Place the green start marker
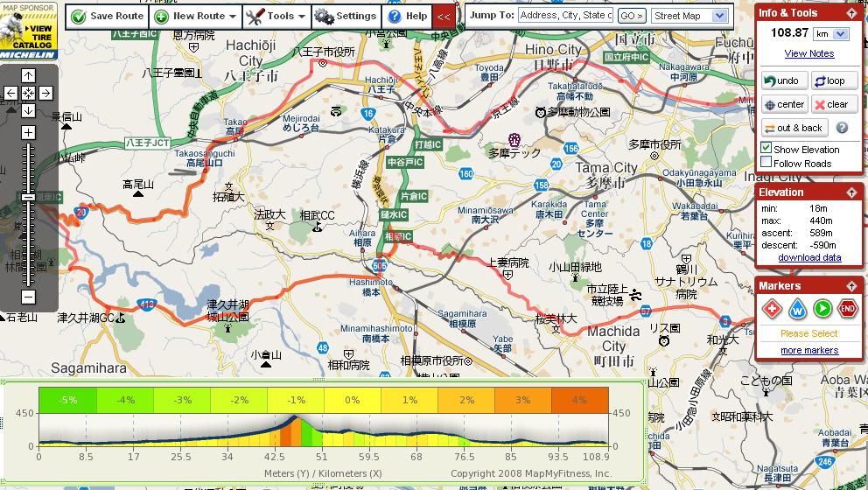The image size is (868, 490). 822,308
